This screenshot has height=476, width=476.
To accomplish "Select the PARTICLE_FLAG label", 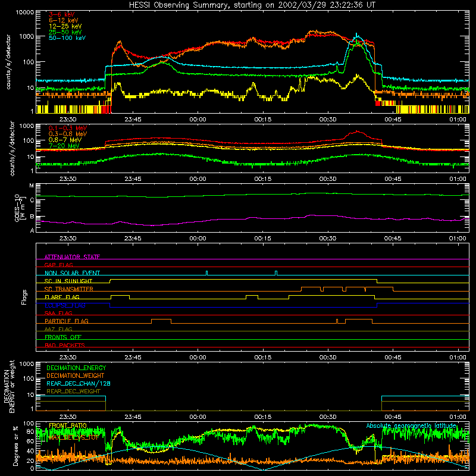I will click(x=67, y=321).
